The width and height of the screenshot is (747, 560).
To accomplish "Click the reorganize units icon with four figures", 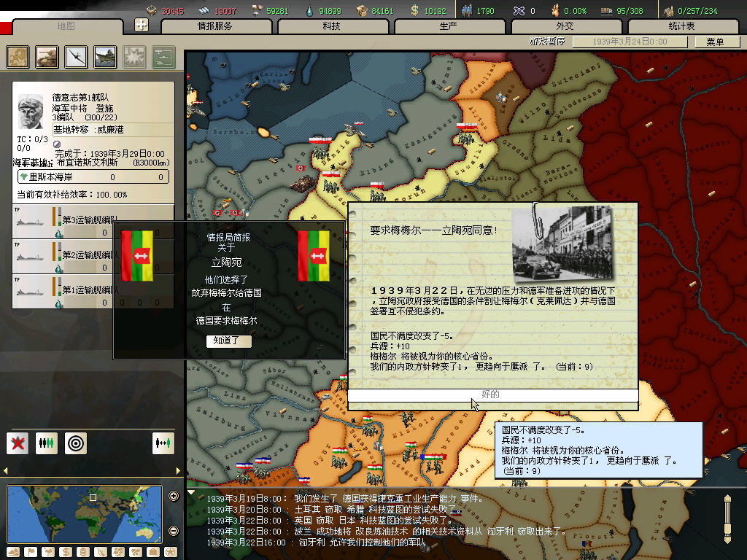I will click(47, 443).
